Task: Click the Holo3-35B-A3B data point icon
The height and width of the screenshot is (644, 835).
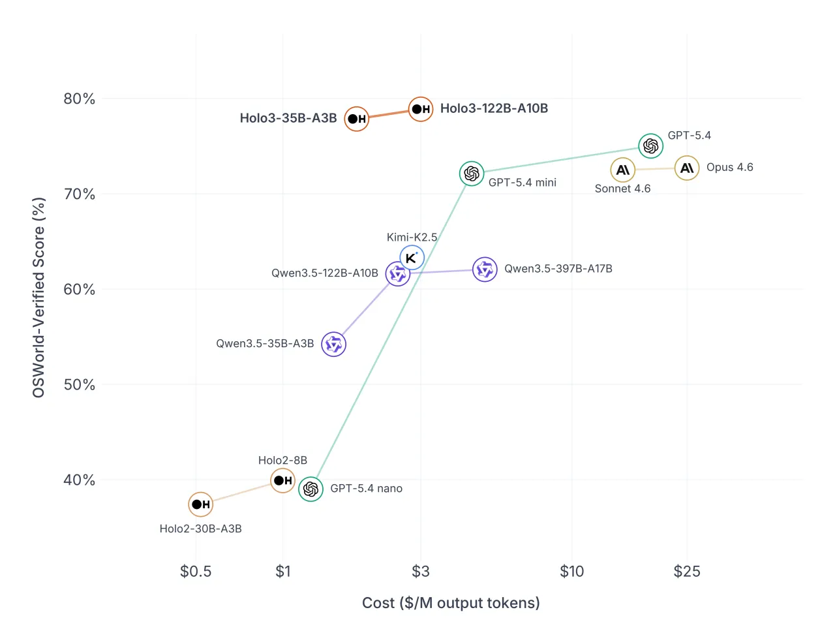Action: 357,119
